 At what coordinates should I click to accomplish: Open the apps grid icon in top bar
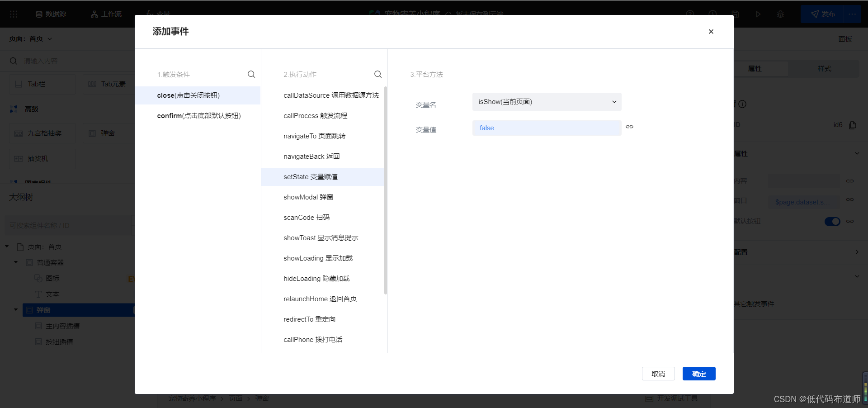[x=14, y=14]
